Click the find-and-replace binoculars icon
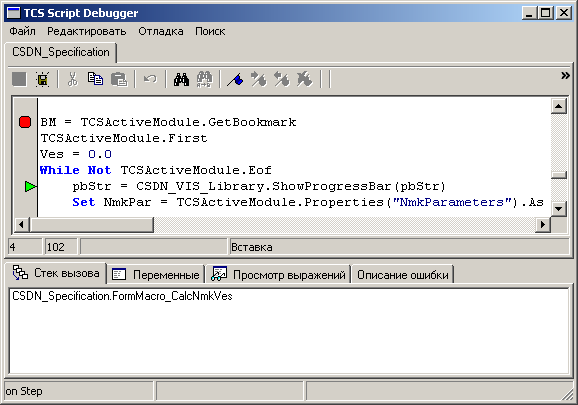578x405 pixels. [204, 79]
